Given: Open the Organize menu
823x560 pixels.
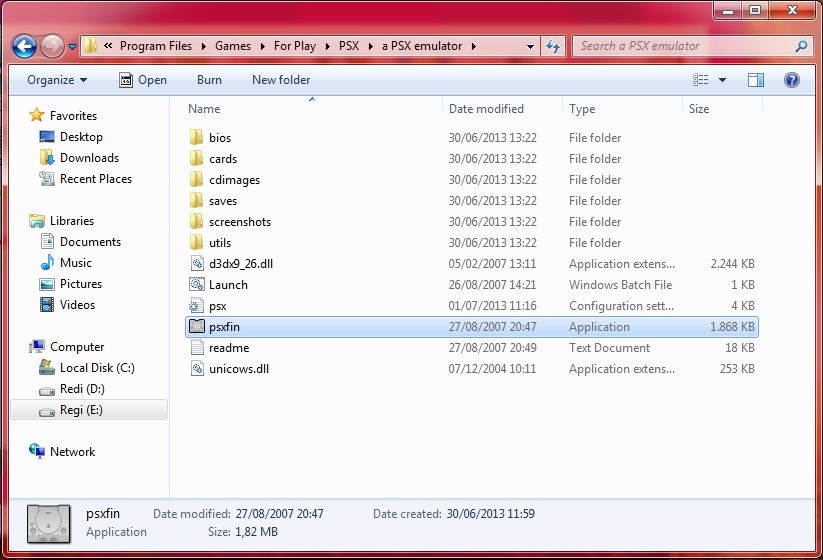Looking at the screenshot, I should pos(57,80).
